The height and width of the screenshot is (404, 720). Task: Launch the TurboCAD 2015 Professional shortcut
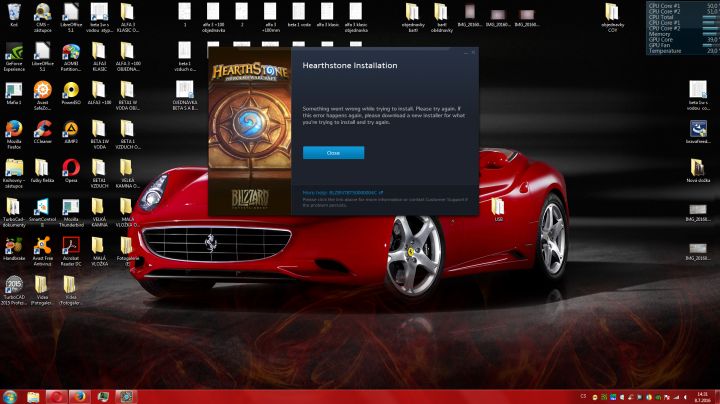coord(14,291)
